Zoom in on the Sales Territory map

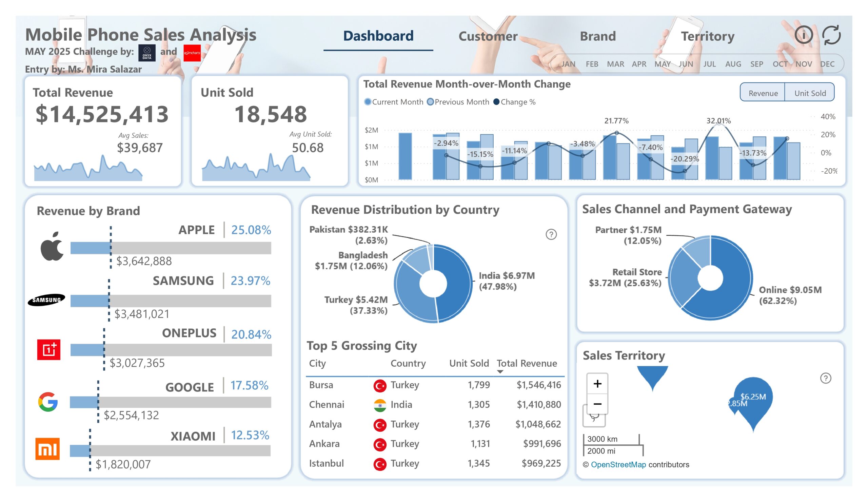point(597,384)
